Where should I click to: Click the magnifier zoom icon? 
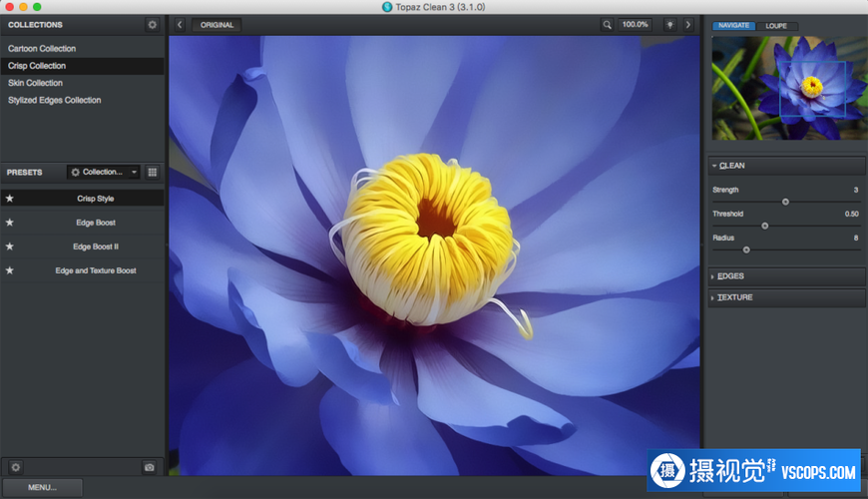pos(608,24)
